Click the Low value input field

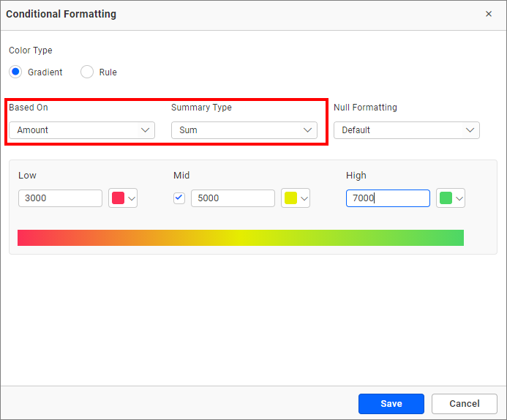[x=60, y=198]
